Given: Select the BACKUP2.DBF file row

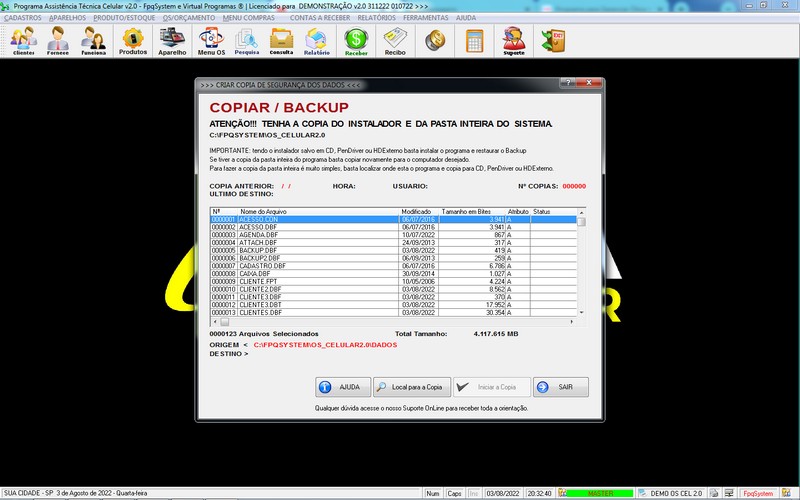Looking at the screenshot, I should click(x=393, y=258).
